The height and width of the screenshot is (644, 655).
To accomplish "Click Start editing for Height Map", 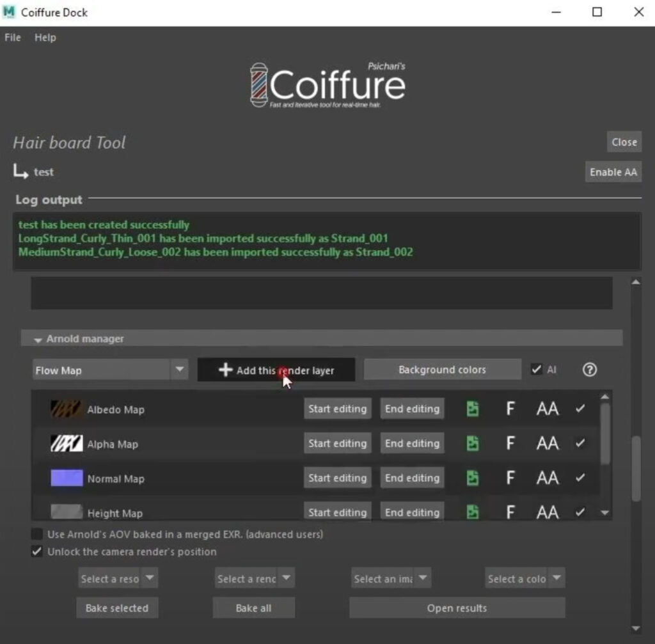I will [x=338, y=511].
